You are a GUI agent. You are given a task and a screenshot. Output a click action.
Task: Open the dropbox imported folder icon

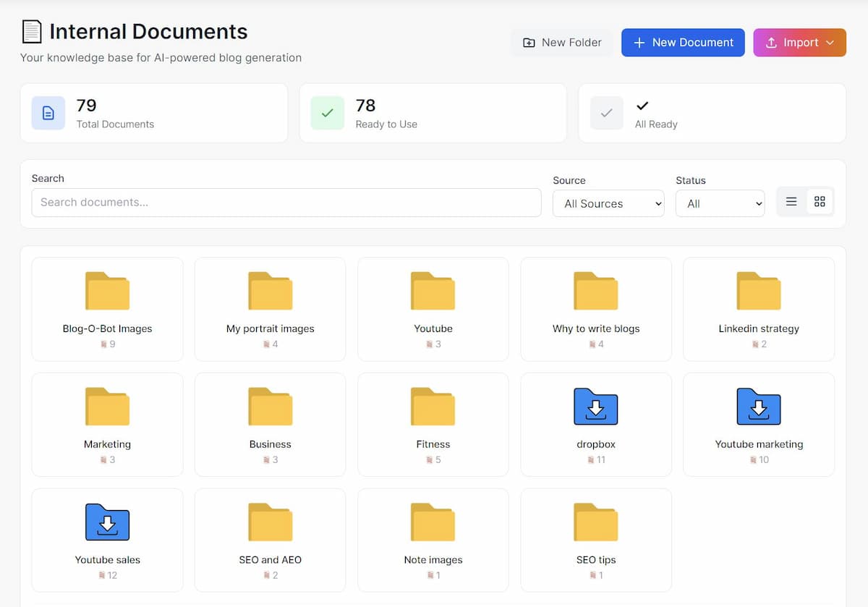point(596,407)
